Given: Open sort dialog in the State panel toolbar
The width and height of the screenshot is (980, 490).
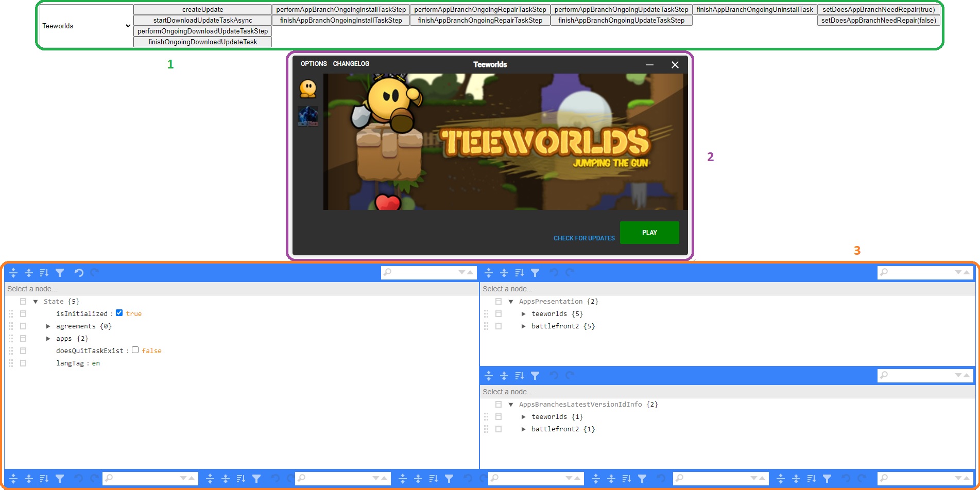Looking at the screenshot, I should pos(44,273).
